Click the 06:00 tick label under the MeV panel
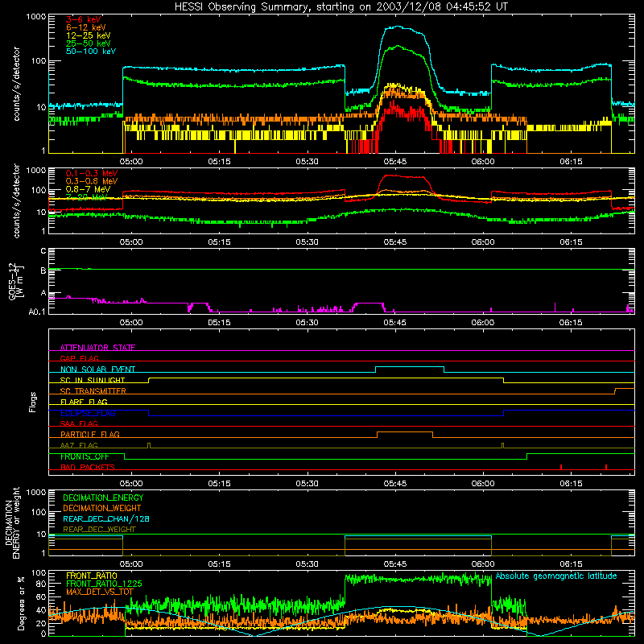Viewport: 644px width, 644px height. pos(483,242)
